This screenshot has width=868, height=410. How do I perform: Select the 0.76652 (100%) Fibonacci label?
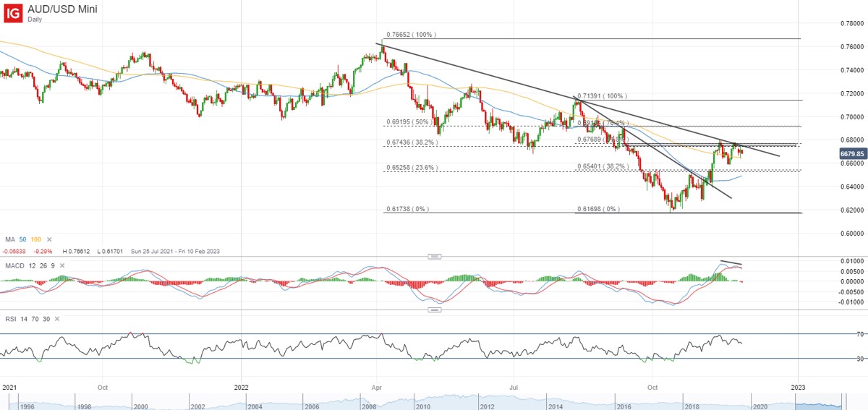[412, 34]
